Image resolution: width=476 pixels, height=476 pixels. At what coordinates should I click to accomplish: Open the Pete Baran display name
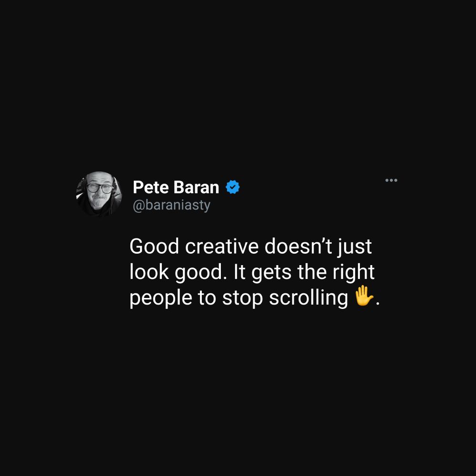[x=176, y=187]
